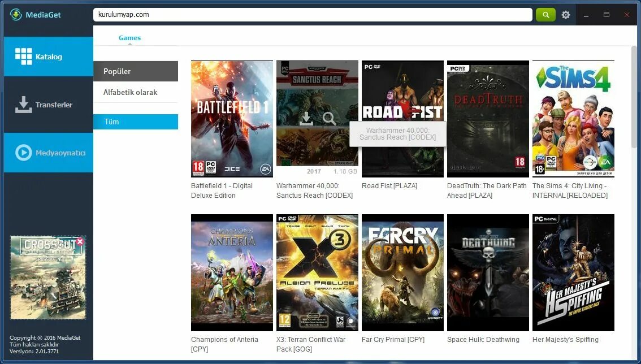
Task: Open the Far Cry Primal cover
Action: [x=402, y=273]
